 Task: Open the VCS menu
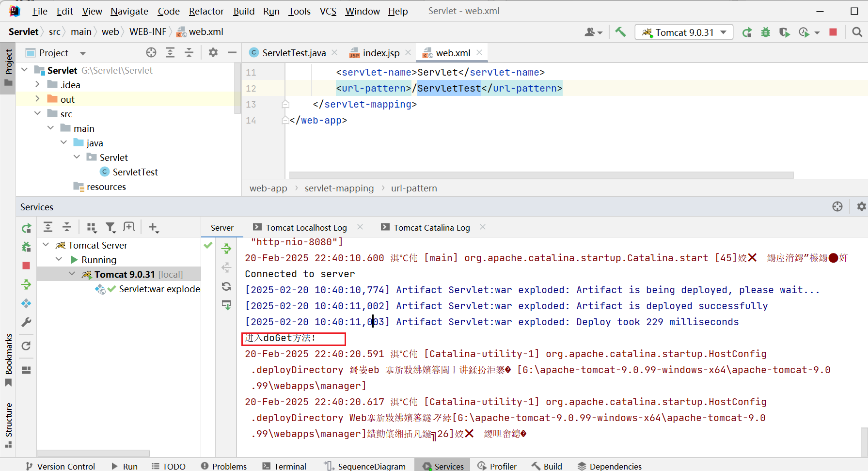coord(328,11)
